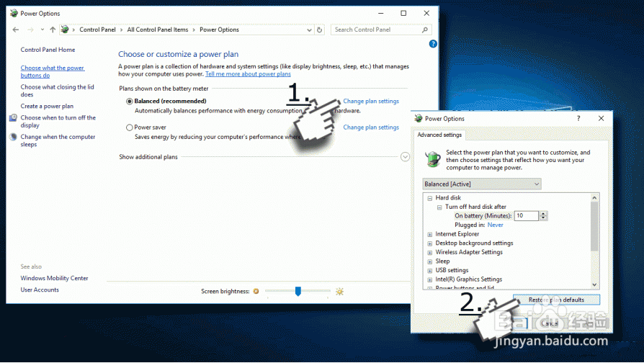Expand the Internet Explorer node
644x363 pixels.
tap(429, 235)
